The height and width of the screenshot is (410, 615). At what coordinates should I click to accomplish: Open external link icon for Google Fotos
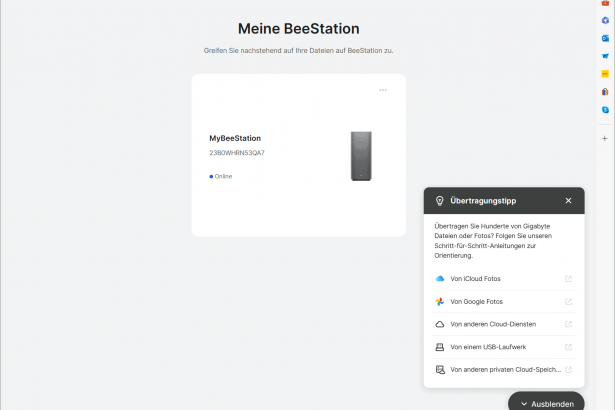click(x=568, y=301)
